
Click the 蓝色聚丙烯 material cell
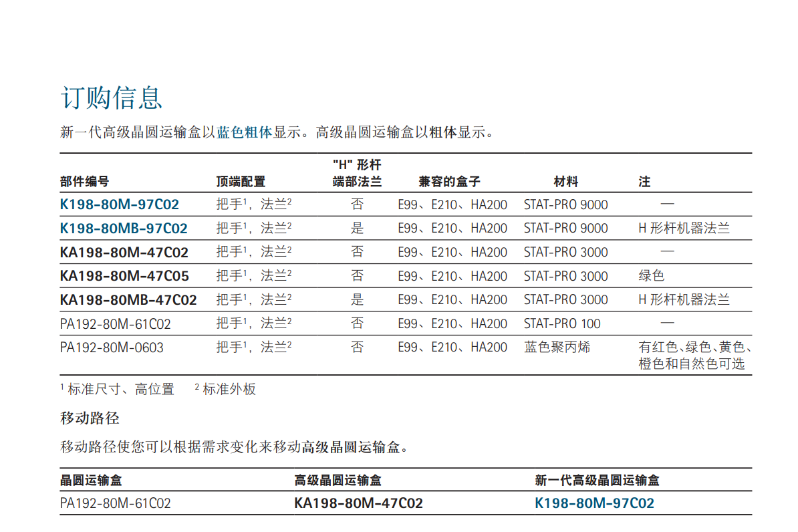[x=557, y=348]
